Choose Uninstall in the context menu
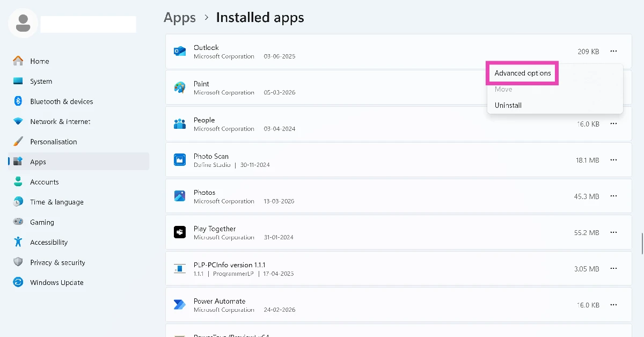 tap(508, 105)
